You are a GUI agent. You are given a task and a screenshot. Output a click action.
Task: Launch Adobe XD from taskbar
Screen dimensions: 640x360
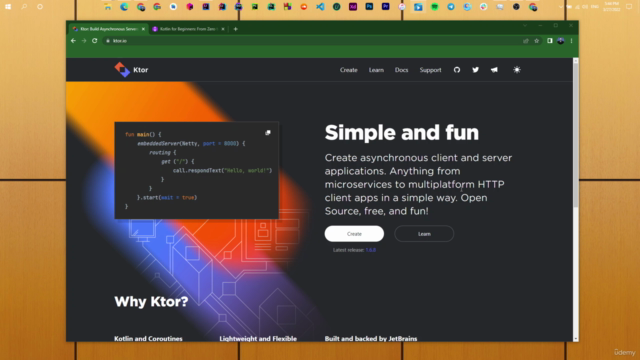pyautogui.click(x=353, y=7)
